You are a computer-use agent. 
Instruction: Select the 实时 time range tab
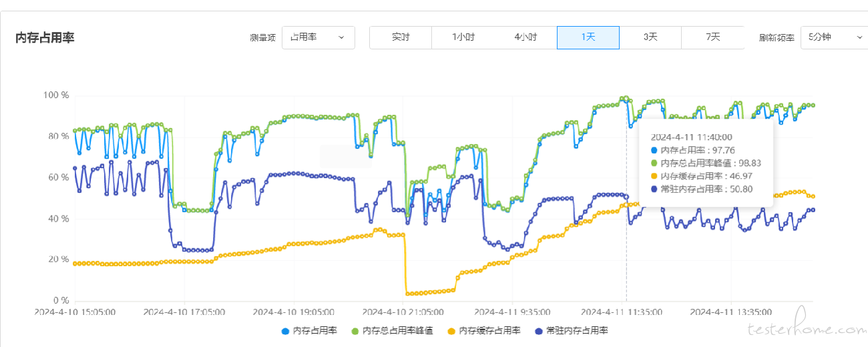pyautogui.click(x=401, y=37)
